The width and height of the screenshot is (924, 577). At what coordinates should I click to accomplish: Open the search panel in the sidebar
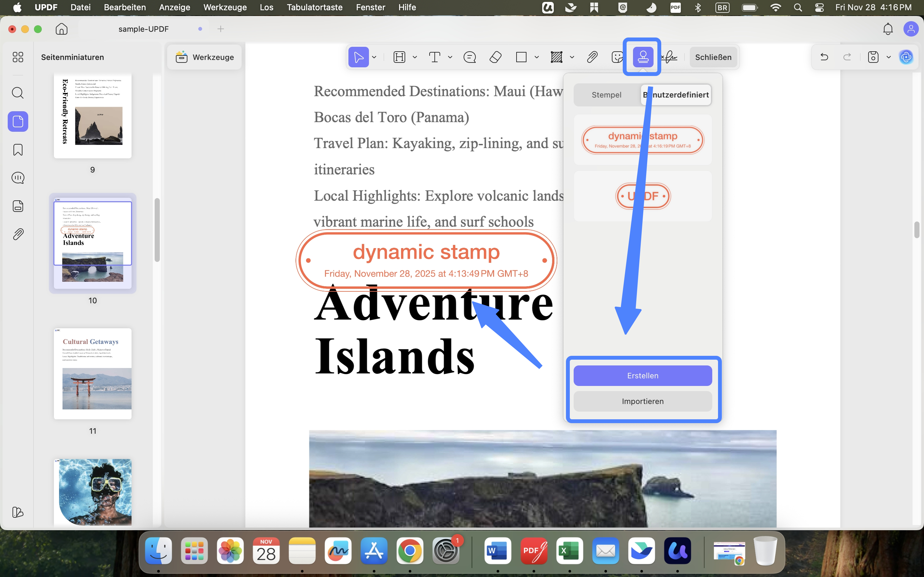18,93
